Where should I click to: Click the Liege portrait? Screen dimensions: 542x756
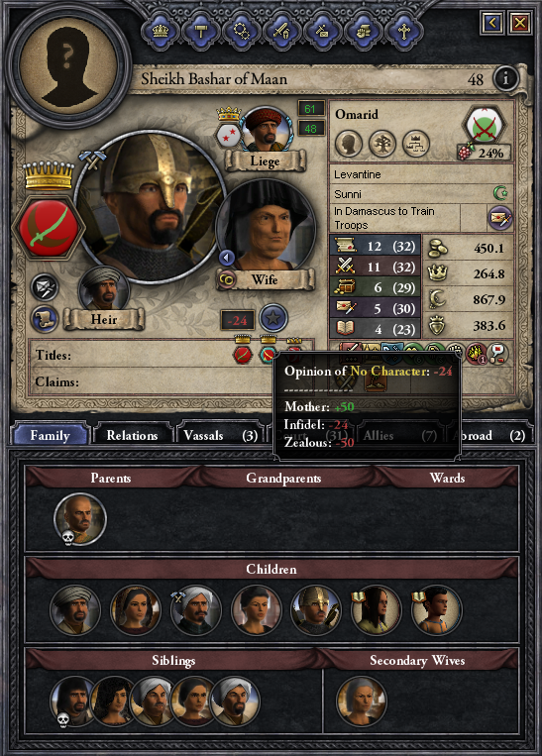coord(265,130)
